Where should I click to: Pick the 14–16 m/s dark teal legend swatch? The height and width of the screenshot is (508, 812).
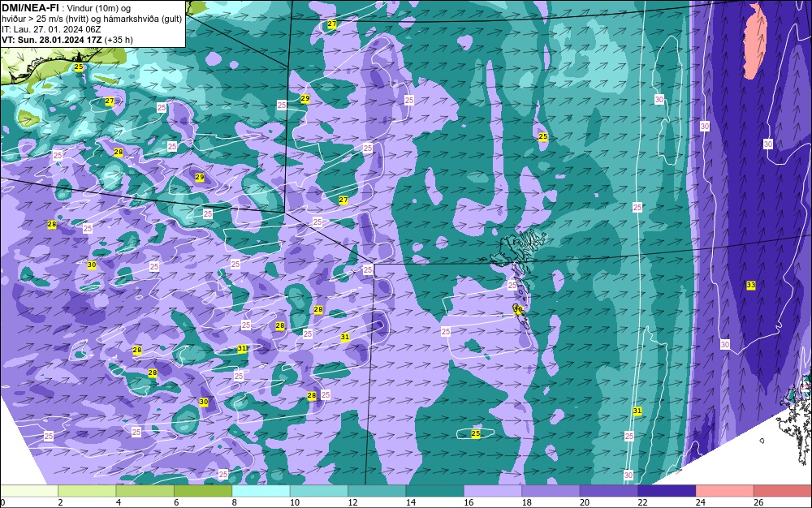click(x=435, y=491)
